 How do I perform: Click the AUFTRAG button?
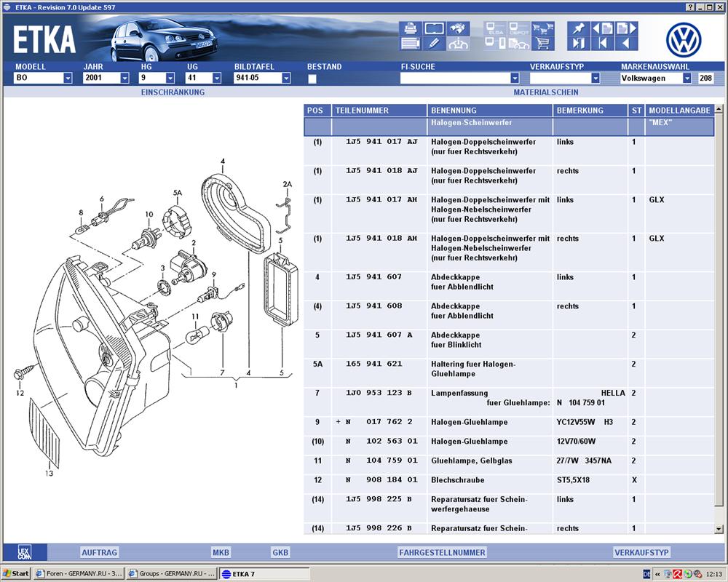[99, 552]
